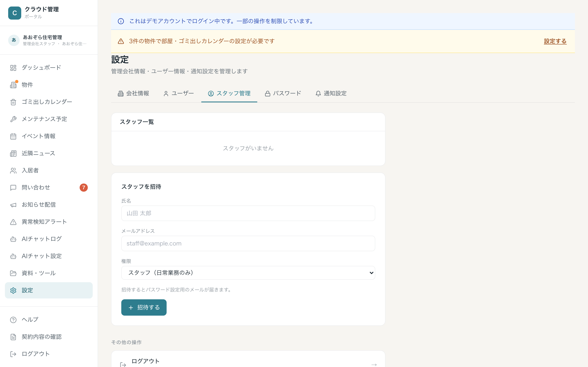Click the ヘルプ question mark icon
The width and height of the screenshot is (588, 367).
pyautogui.click(x=13, y=320)
